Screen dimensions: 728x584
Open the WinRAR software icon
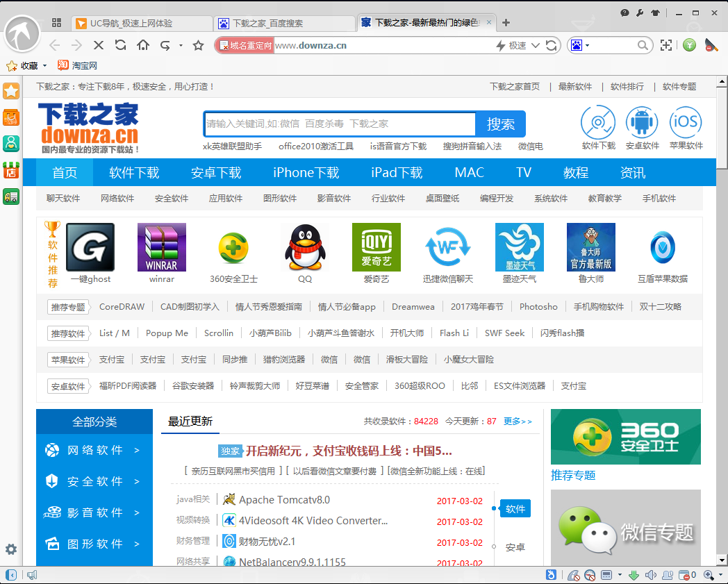(x=162, y=247)
